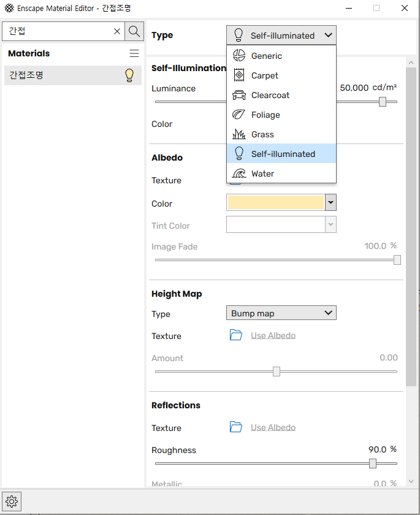
Task: Click the lightbulb icon beside 간접조명
Action: click(129, 75)
